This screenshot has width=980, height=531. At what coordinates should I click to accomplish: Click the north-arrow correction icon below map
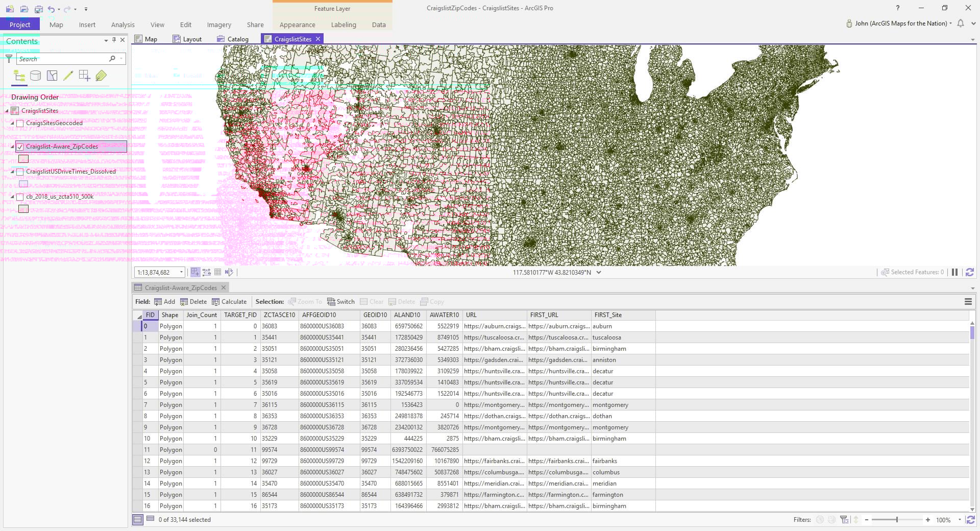tap(229, 272)
